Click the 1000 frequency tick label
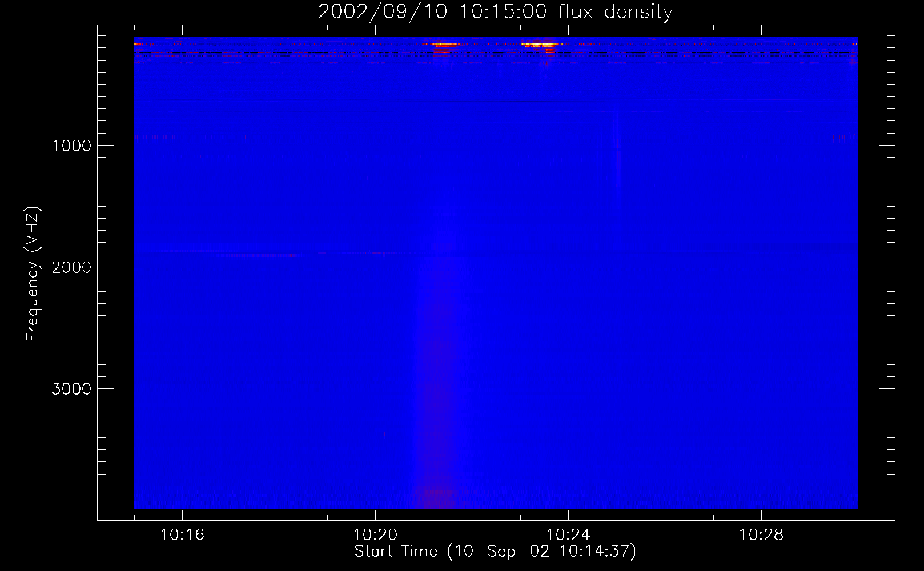924x571 pixels. [71, 146]
